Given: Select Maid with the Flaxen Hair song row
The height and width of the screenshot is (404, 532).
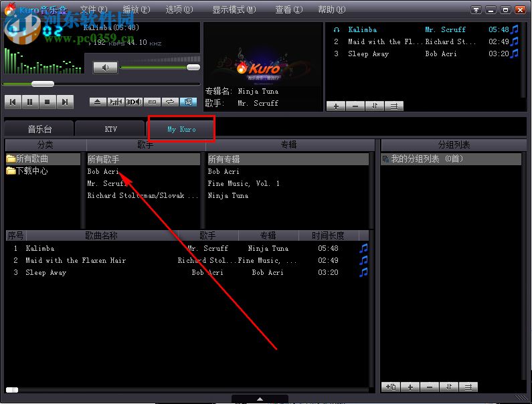Looking at the screenshot, I should point(187,260).
